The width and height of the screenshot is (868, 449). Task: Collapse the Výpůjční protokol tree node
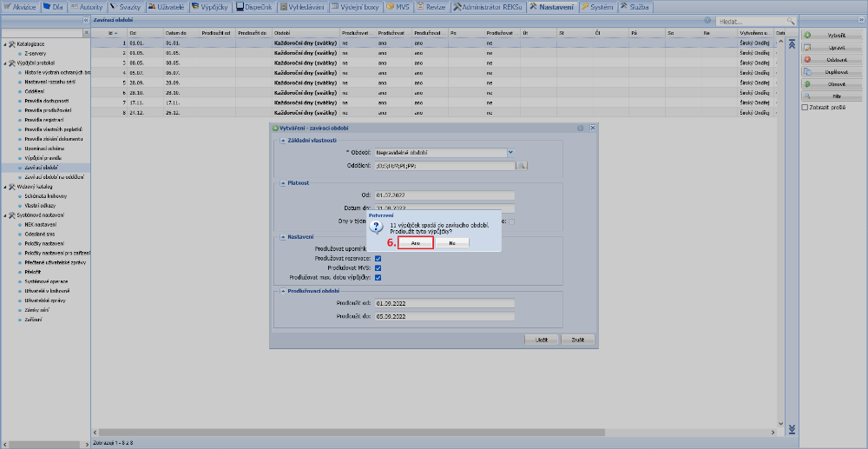(4, 63)
